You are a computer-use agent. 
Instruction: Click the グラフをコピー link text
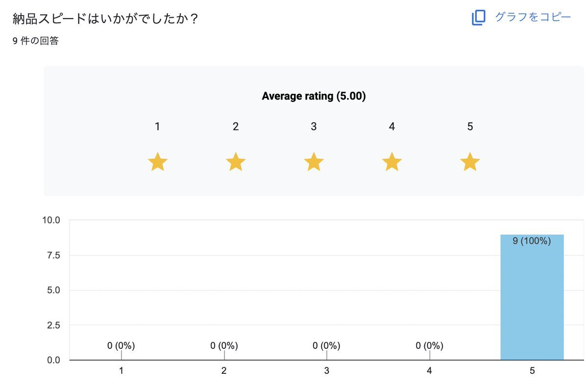coord(533,17)
